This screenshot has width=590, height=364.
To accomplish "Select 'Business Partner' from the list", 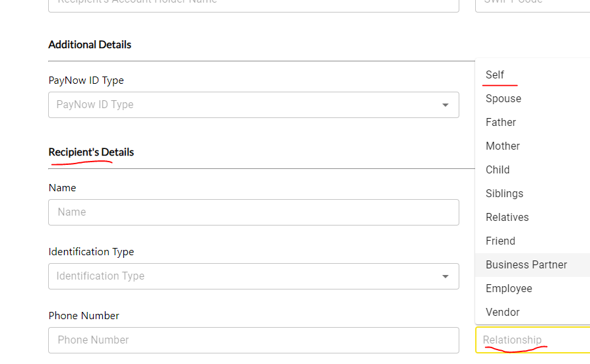I will coord(527,264).
